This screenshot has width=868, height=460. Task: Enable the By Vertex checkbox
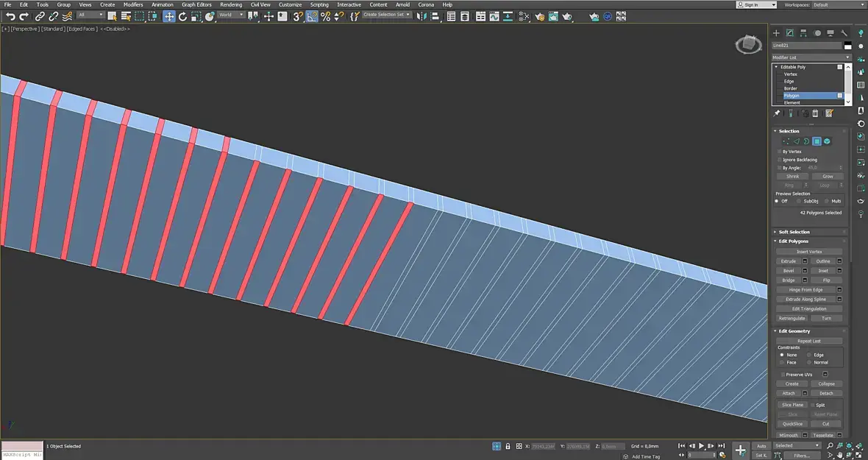coord(780,152)
